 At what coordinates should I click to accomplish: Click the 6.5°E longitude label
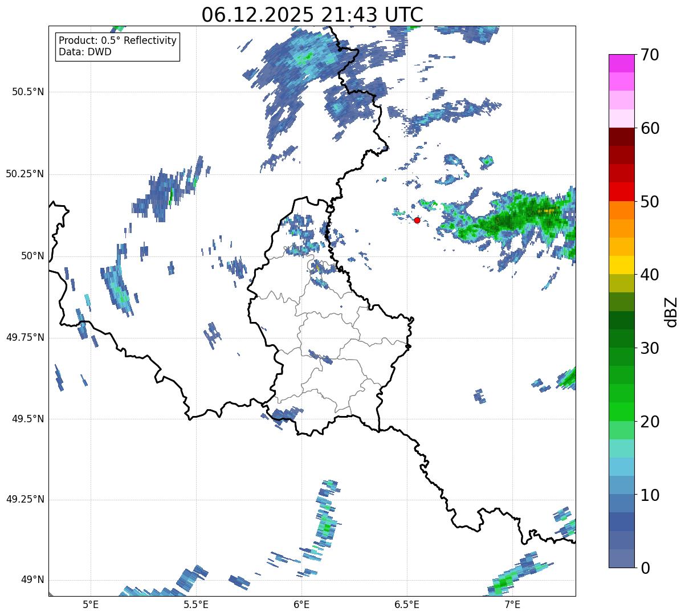tap(407, 605)
